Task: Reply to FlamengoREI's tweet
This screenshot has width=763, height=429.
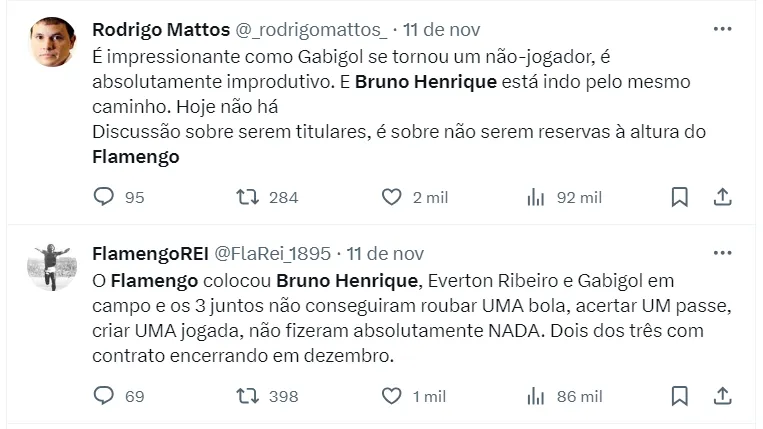Action: [104, 396]
